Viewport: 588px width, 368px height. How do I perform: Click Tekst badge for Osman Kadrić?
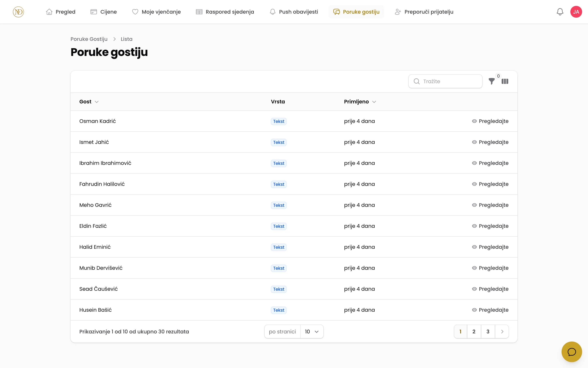279,121
